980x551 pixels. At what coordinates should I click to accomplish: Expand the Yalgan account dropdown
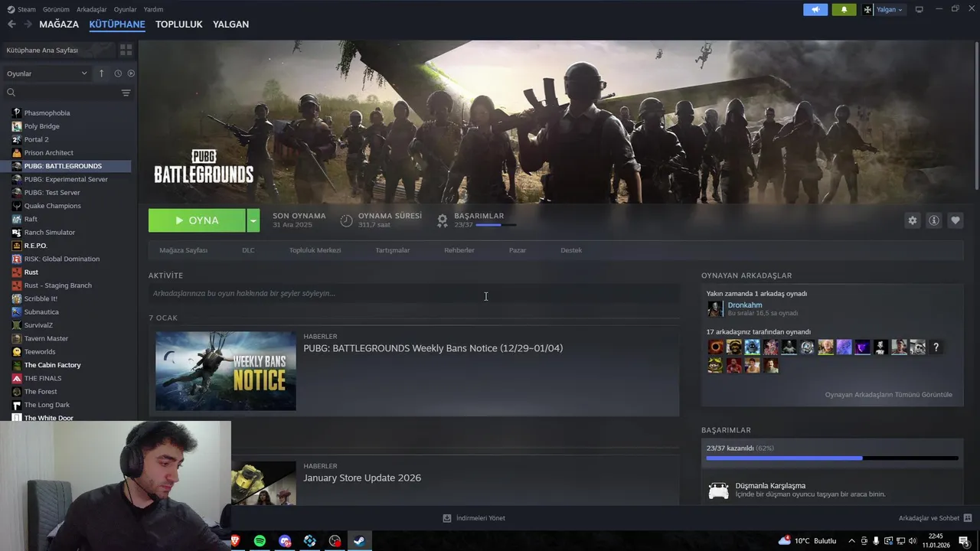coord(884,9)
